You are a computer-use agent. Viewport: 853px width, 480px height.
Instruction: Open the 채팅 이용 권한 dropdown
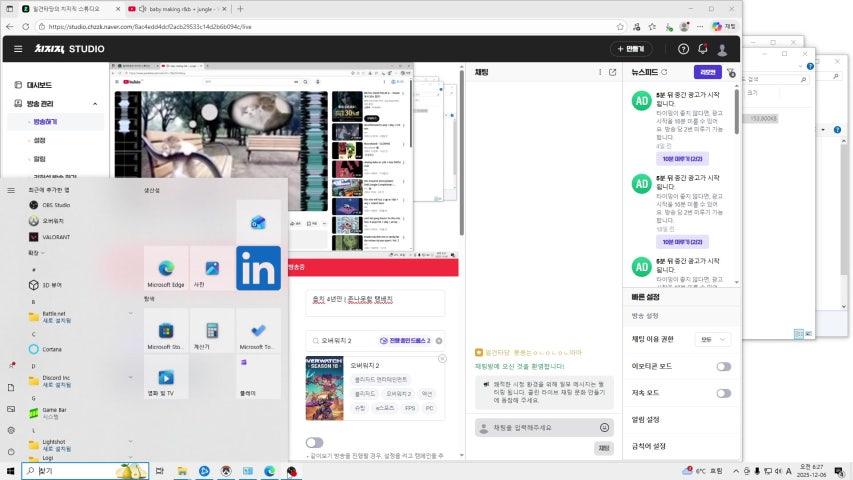tap(713, 340)
